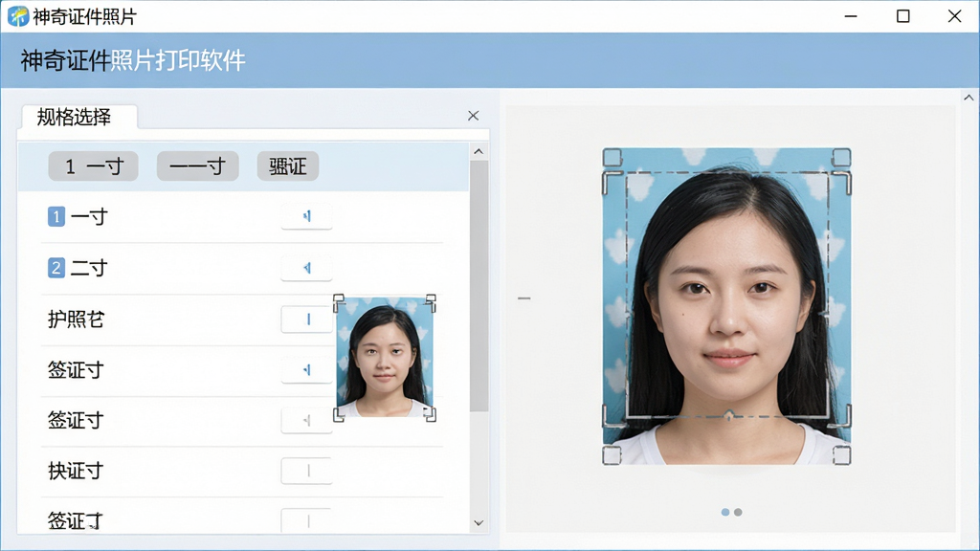Image resolution: width=980 pixels, height=551 pixels.
Task: Click the spec list scroll-down arrow
Action: 479,523
